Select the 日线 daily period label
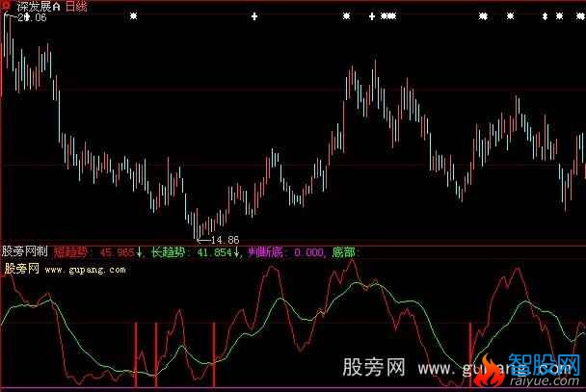Viewport: 586px width, 392px height. pos(76,7)
